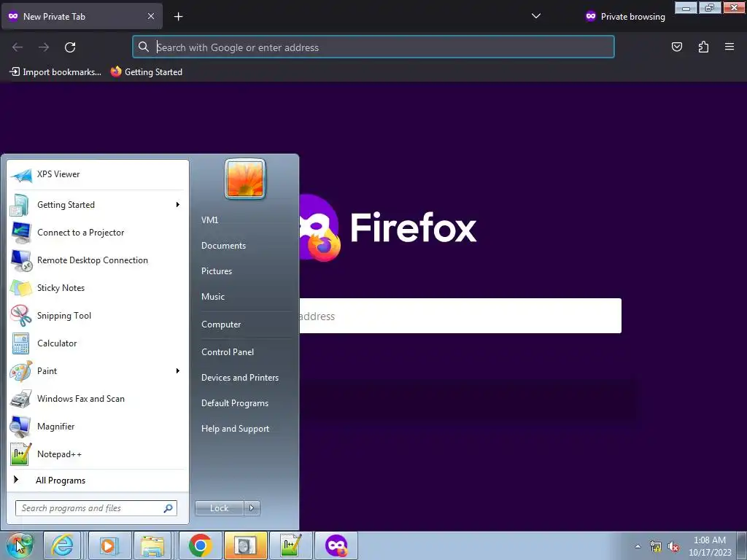Launch Connect to a Projector
This screenshot has height=560, width=747.
(x=98, y=233)
